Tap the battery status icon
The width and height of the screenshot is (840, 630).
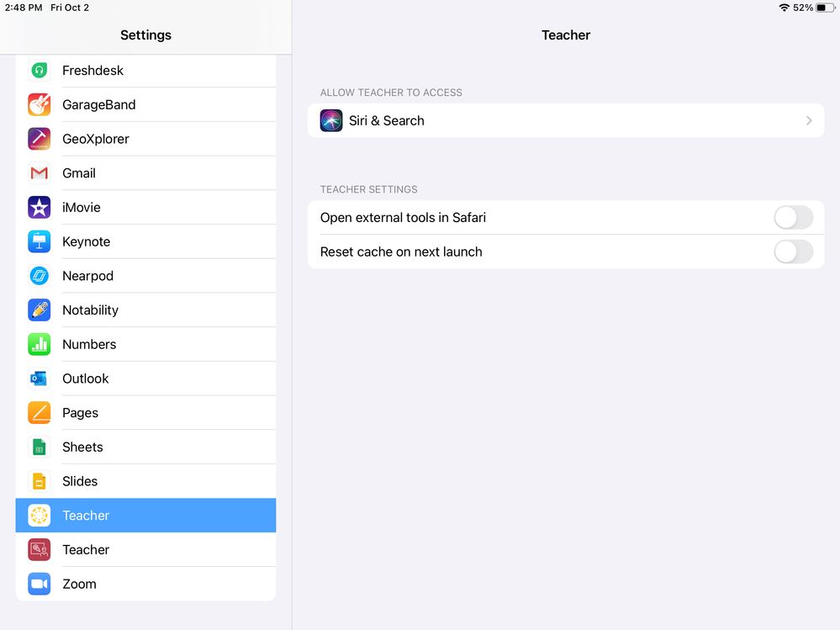click(x=825, y=8)
